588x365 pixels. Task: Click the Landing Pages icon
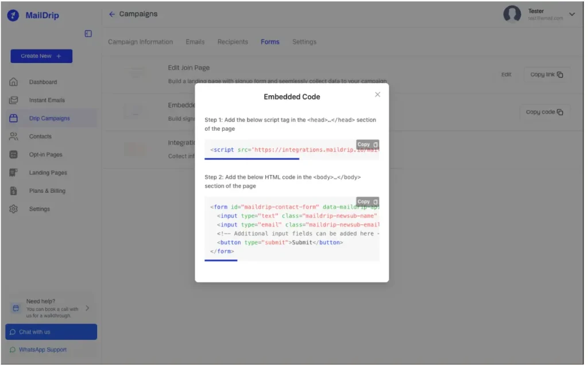pyautogui.click(x=14, y=172)
